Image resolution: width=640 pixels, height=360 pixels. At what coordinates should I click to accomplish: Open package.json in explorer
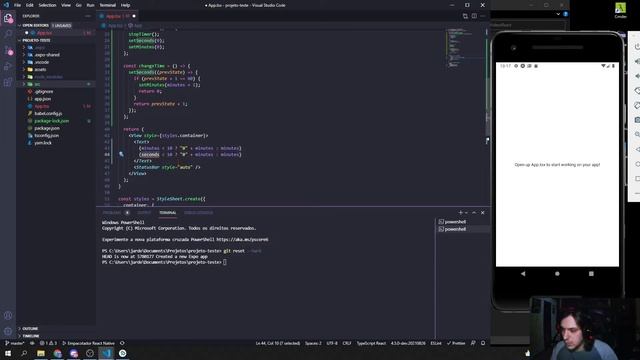(x=47, y=128)
